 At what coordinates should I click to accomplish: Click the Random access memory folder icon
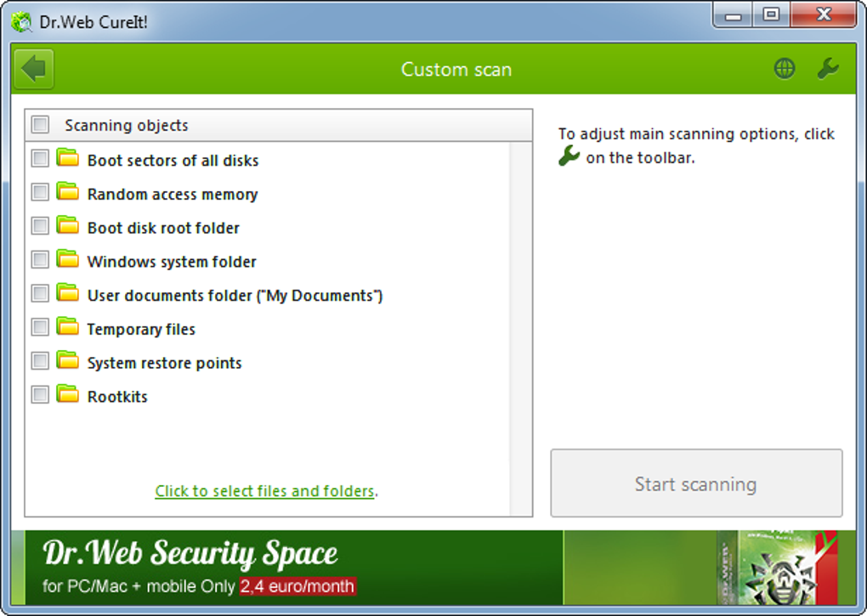[x=67, y=192]
